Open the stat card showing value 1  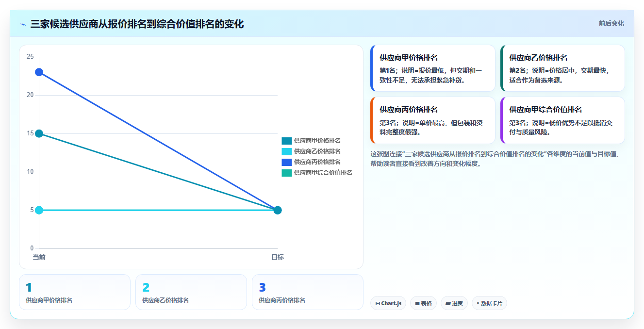pos(75,292)
